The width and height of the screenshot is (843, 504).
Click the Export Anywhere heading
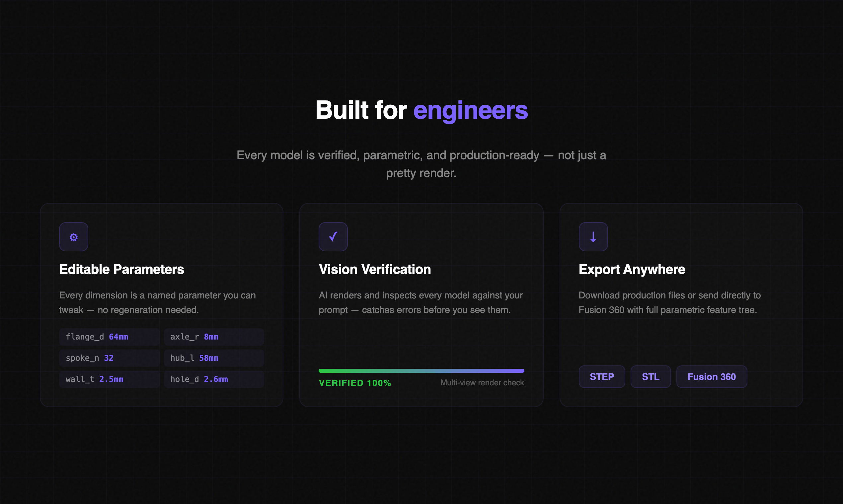[632, 269]
